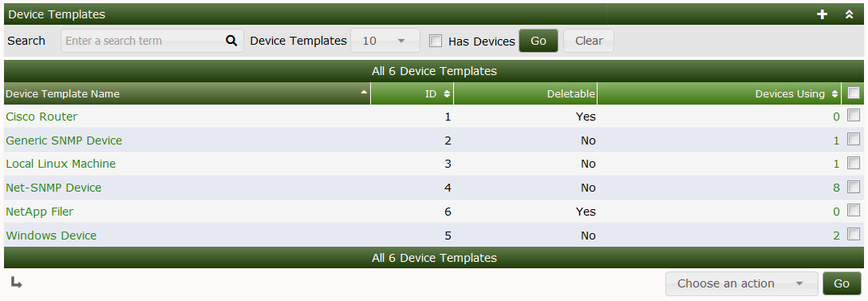Click the top All 6 Device Templates bar
The width and height of the screenshot is (868, 301).
[x=434, y=71]
